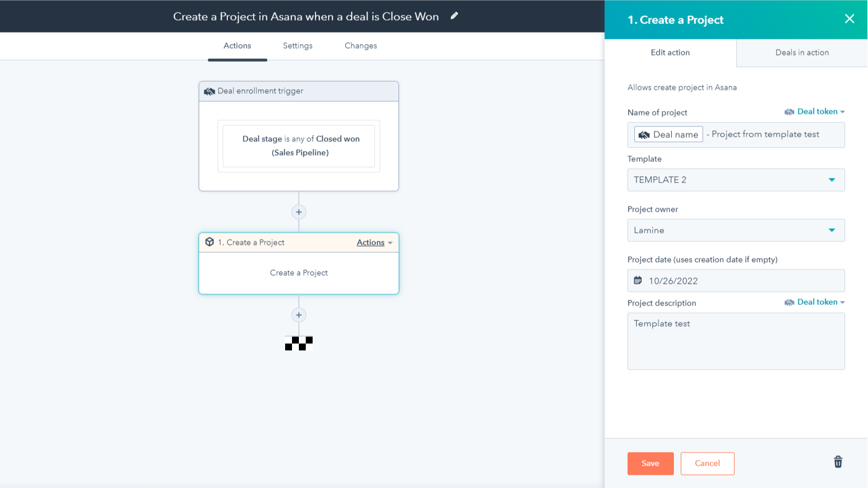The width and height of the screenshot is (868, 488).
Task: Click the plus icon below enrollment trigger
Action: click(299, 212)
